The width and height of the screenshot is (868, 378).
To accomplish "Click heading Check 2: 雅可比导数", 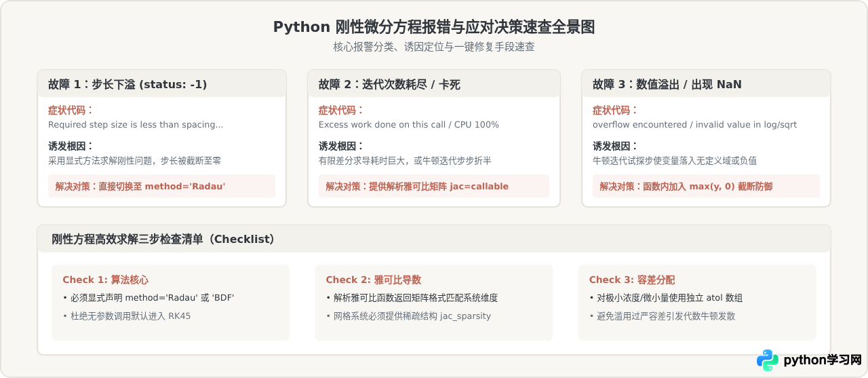I will coord(373,280).
